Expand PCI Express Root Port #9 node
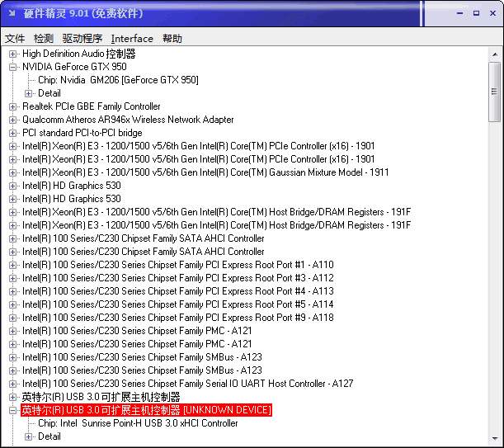 12,318
